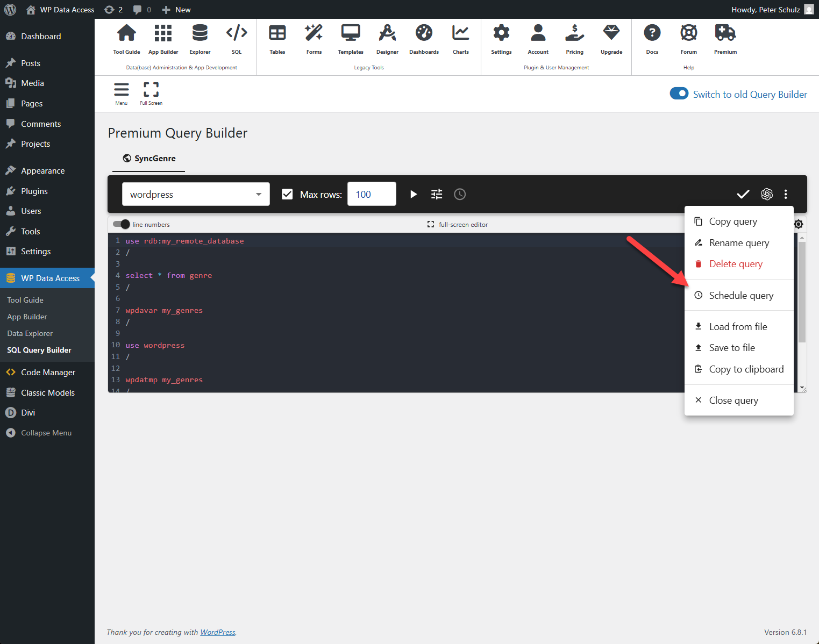Choose Schedule query from the menu
The width and height of the screenshot is (819, 644).
point(739,295)
